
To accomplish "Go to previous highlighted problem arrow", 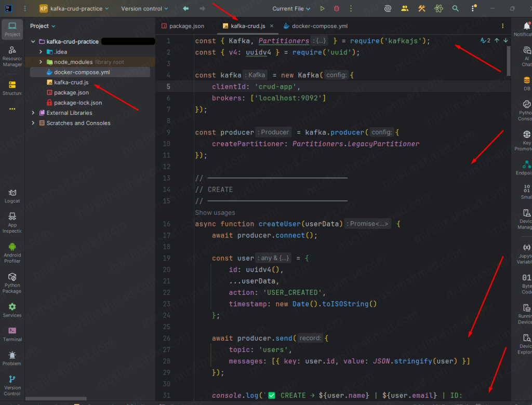I will click(497, 40).
